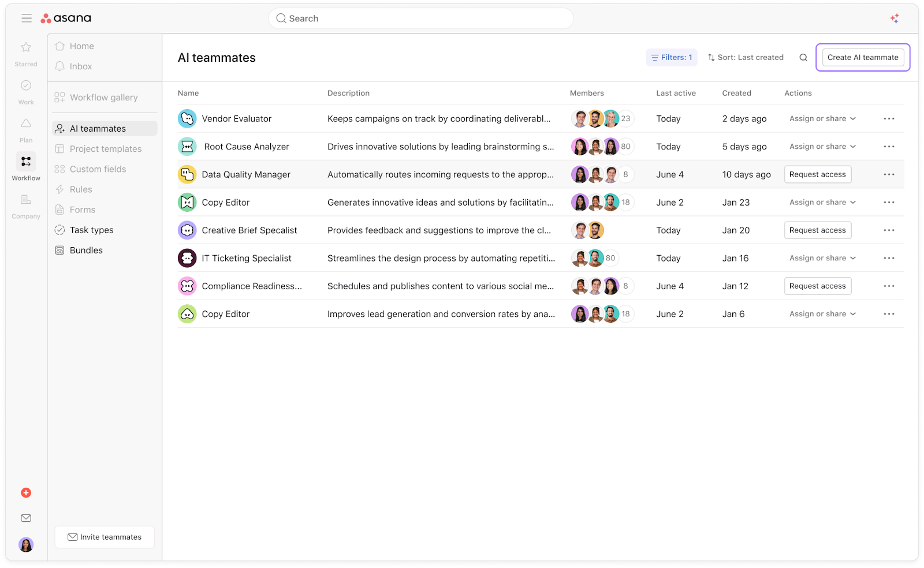Open the envelope icon in the left rail
This screenshot has width=924, height=568.
(x=26, y=518)
